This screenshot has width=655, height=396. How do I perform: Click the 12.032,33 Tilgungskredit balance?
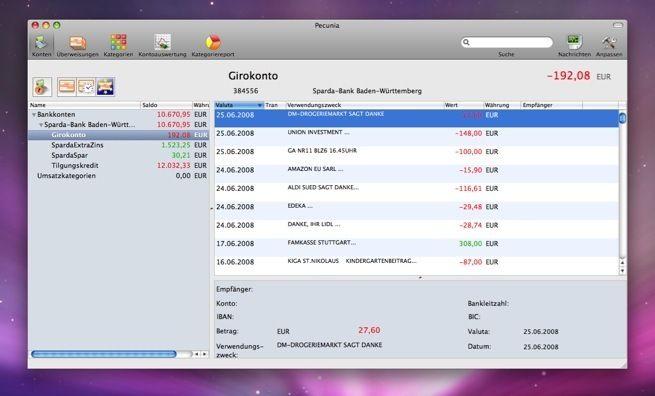[173, 165]
